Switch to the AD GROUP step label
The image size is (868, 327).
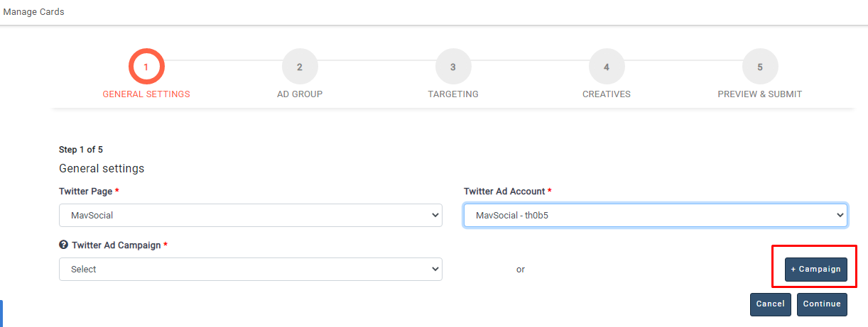click(300, 94)
